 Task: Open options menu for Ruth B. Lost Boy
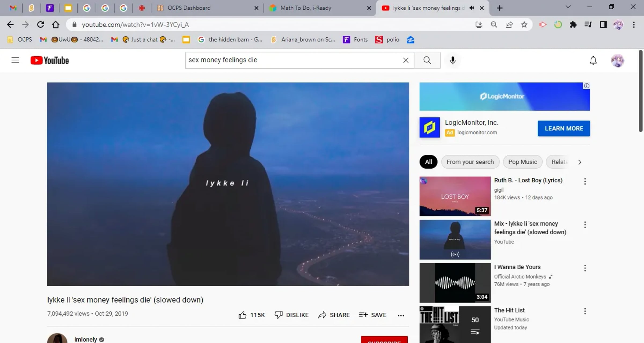pyautogui.click(x=585, y=182)
